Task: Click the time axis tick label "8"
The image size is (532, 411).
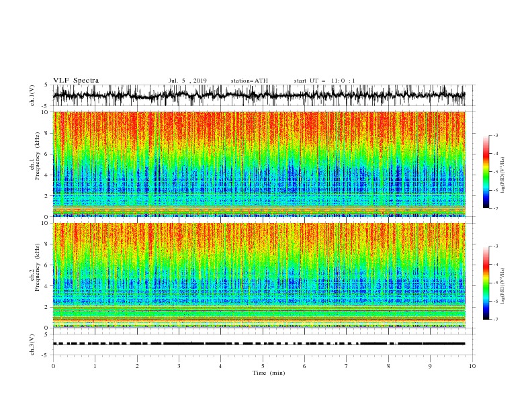Action: tap(388, 366)
